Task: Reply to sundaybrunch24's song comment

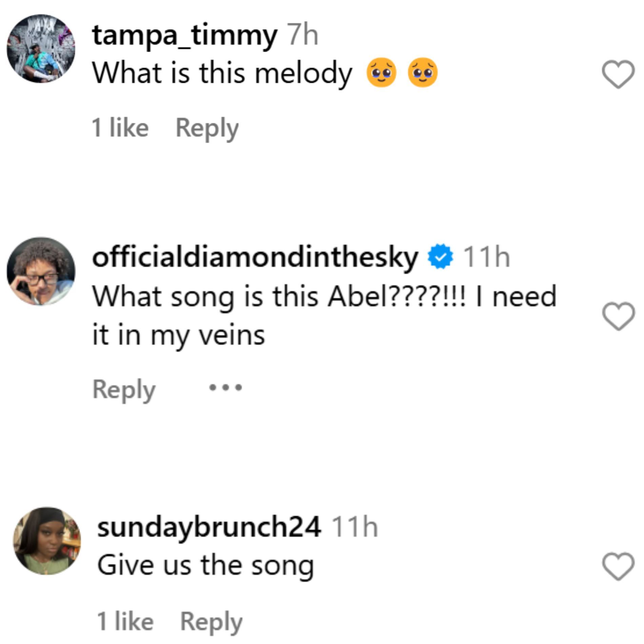Action: point(211,622)
